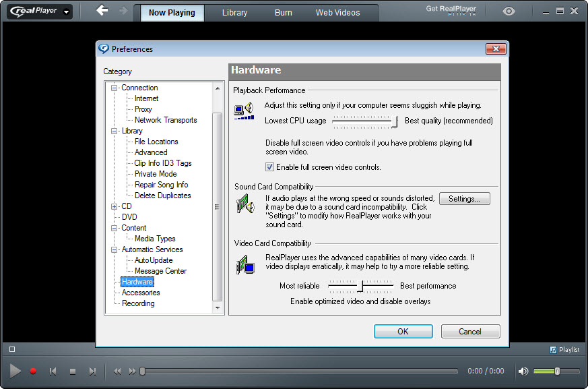
Task: Click the small square icon above Play
Action: pos(12,350)
